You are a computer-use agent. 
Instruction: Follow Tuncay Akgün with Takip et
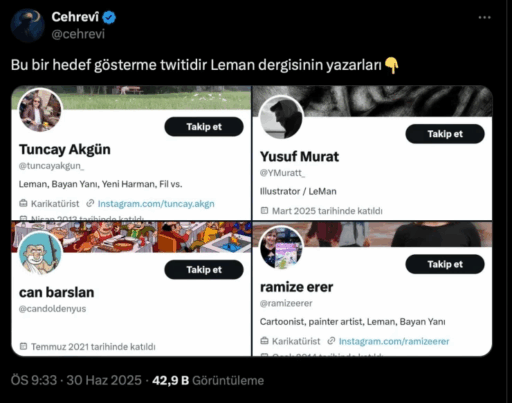(x=204, y=127)
